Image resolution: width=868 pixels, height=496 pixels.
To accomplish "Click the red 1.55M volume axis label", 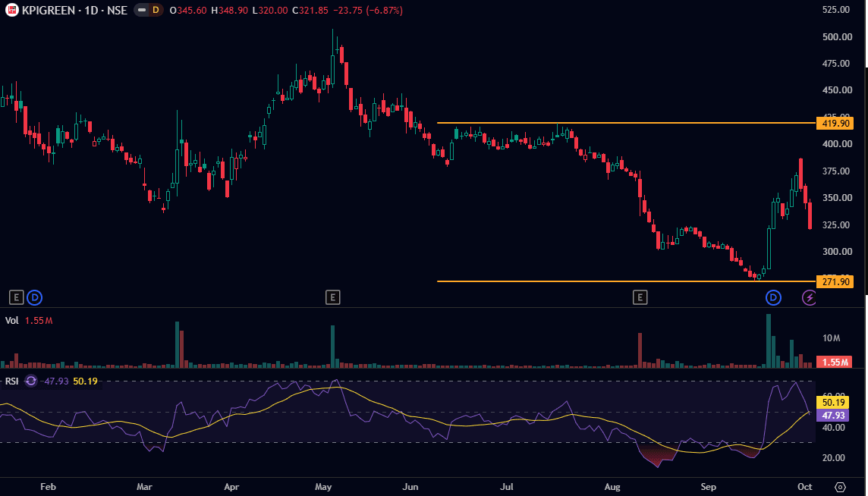I will point(835,362).
